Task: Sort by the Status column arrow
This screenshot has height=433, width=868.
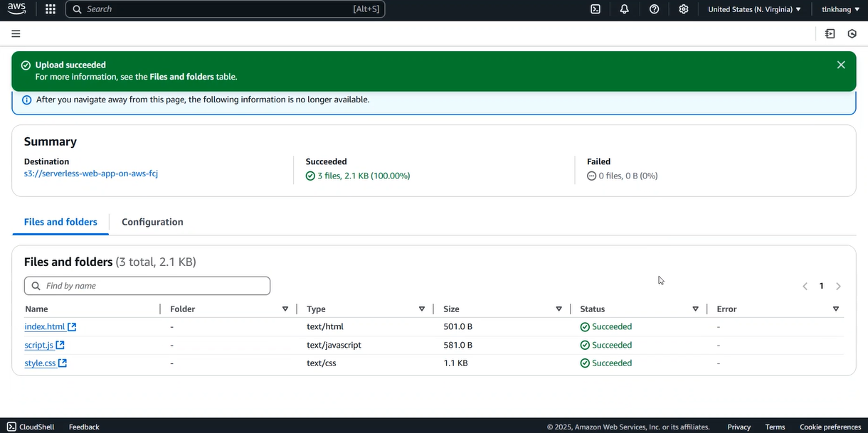Action: coord(695,309)
